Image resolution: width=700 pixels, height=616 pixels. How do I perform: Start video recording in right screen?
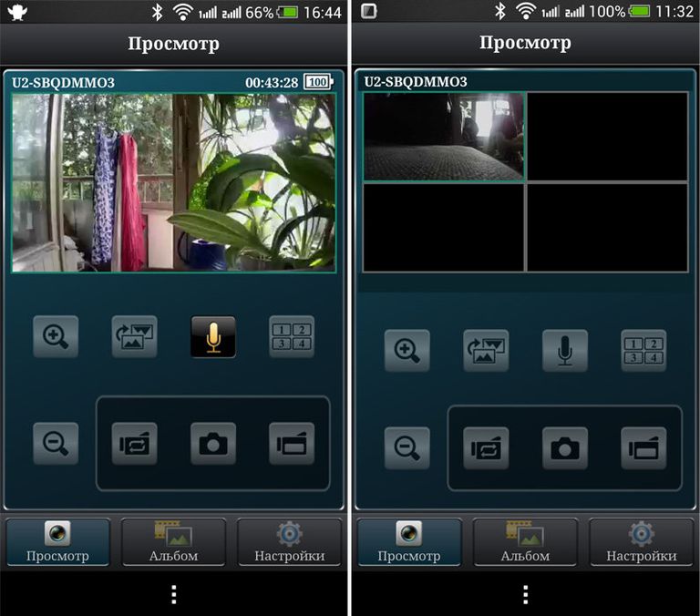(x=643, y=448)
